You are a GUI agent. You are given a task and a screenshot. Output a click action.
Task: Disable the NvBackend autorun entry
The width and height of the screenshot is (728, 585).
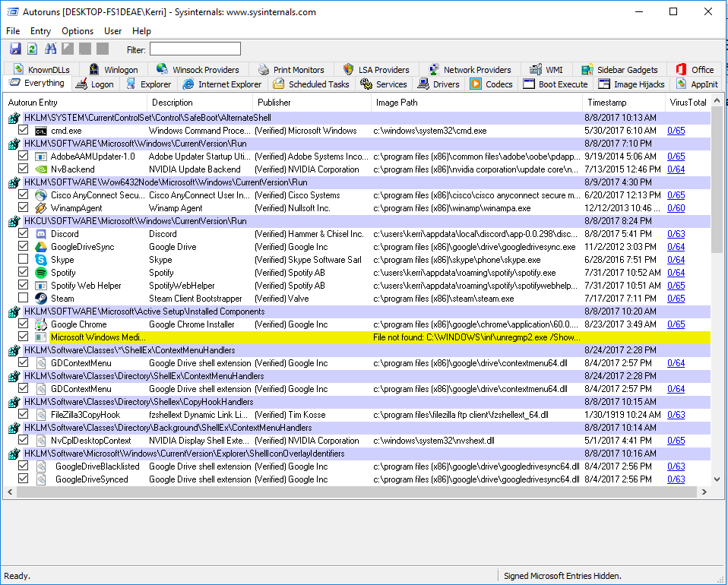(x=24, y=169)
